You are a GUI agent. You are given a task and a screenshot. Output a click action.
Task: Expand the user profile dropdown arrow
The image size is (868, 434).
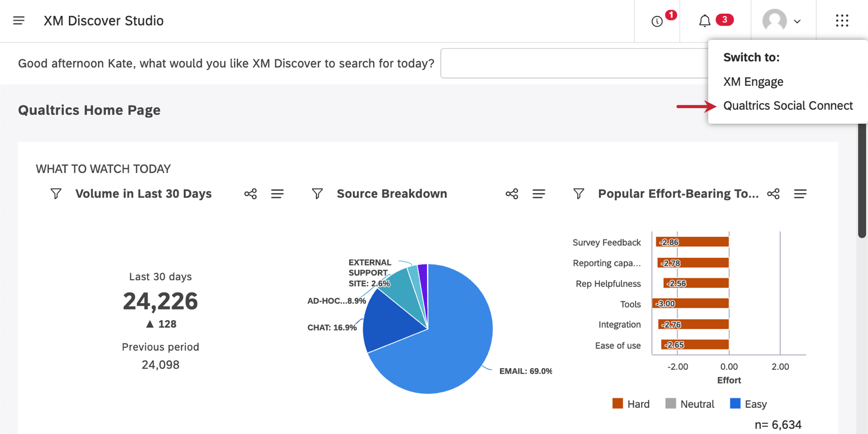coord(797,21)
